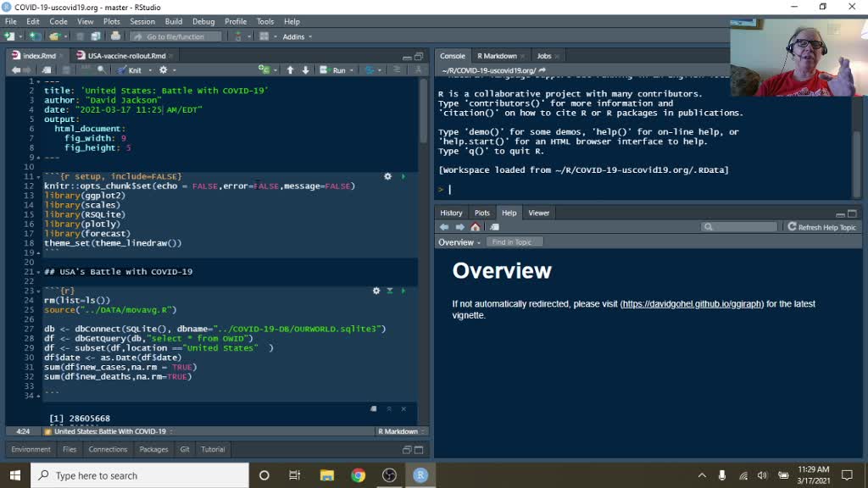Refresh the Help topic
The image size is (868, 488).
822,227
